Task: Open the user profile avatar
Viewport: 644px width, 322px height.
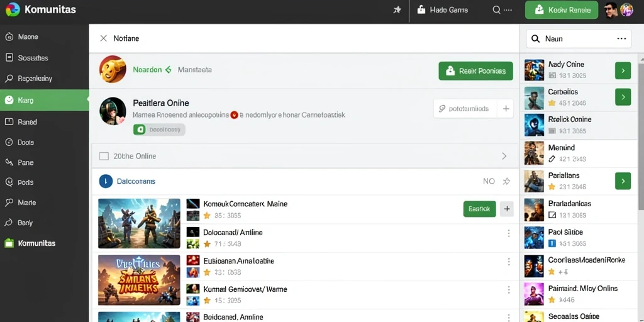Action: [x=611, y=10]
